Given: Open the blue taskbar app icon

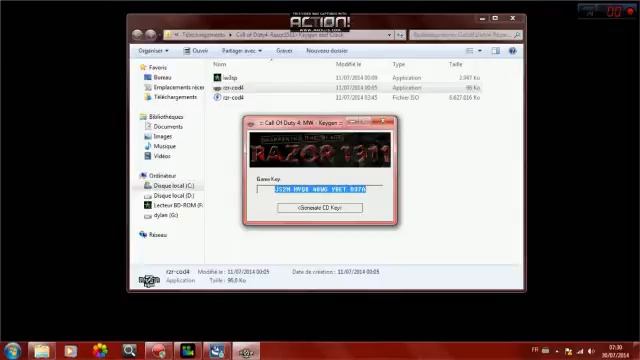Looking at the screenshot, I should click(217, 351).
